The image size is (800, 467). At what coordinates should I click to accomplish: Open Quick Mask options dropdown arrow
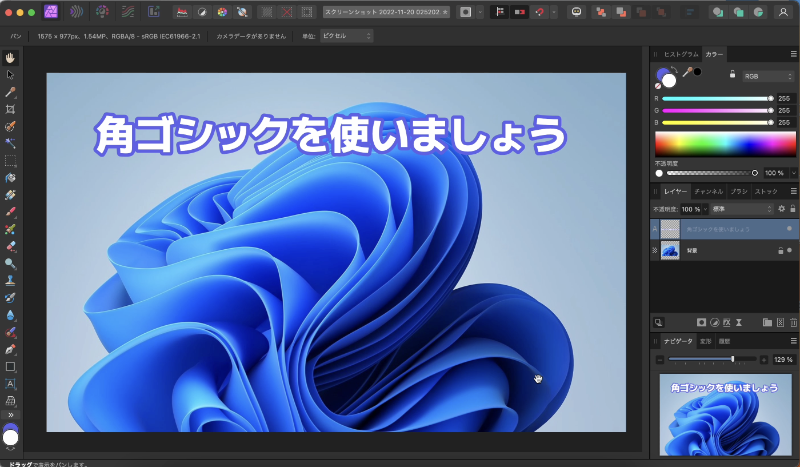coord(480,12)
